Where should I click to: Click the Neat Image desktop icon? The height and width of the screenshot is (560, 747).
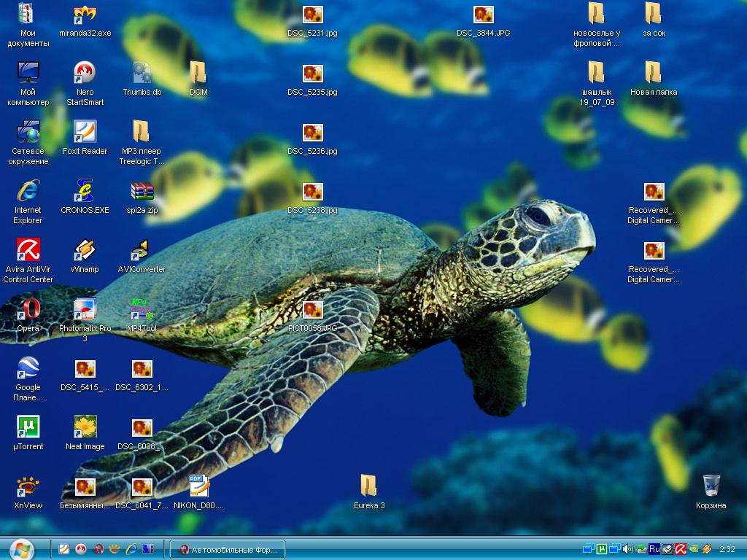[x=85, y=428]
